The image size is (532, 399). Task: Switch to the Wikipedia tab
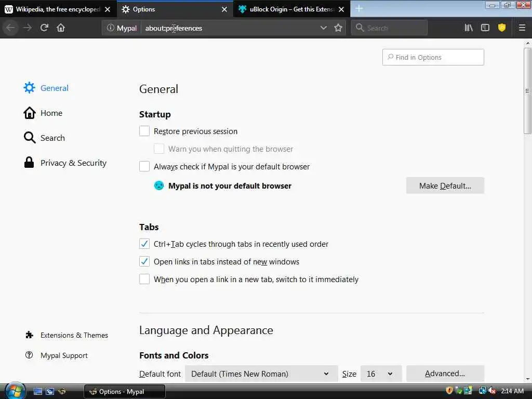[x=58, y=9]
